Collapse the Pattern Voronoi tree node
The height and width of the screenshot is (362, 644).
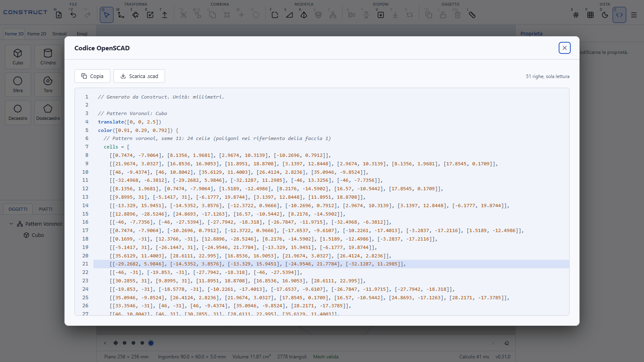(11, 224)
